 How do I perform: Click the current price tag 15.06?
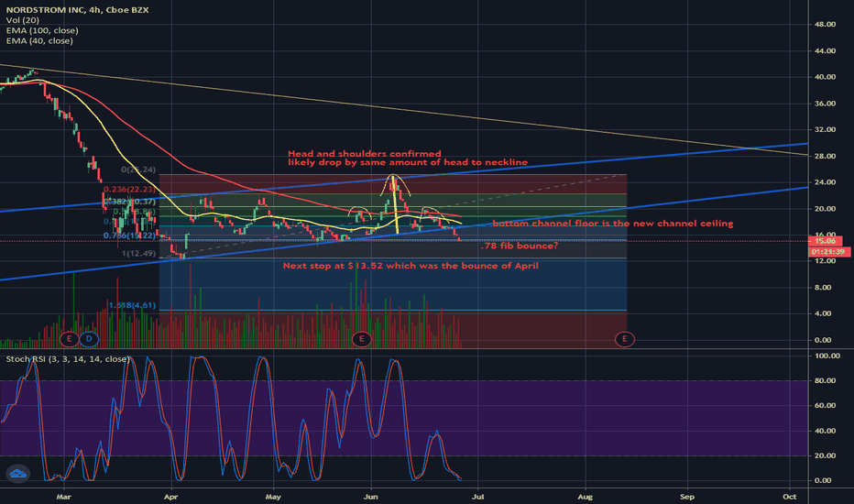(826, 241)
